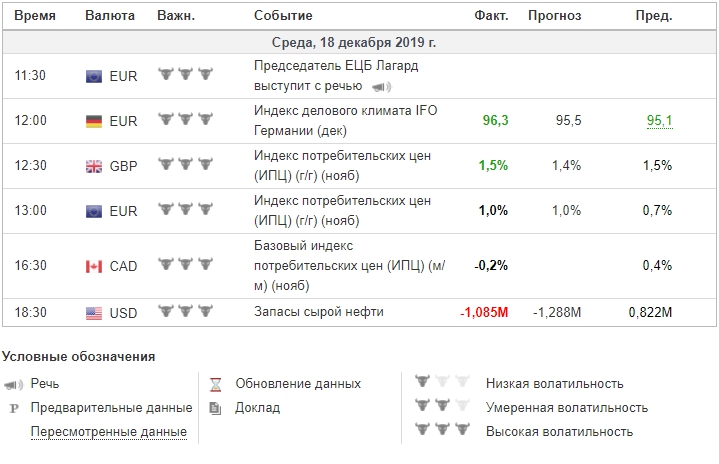Click the Важн. importance column header
The image size is (719, 464).
[x=176, y=16]
